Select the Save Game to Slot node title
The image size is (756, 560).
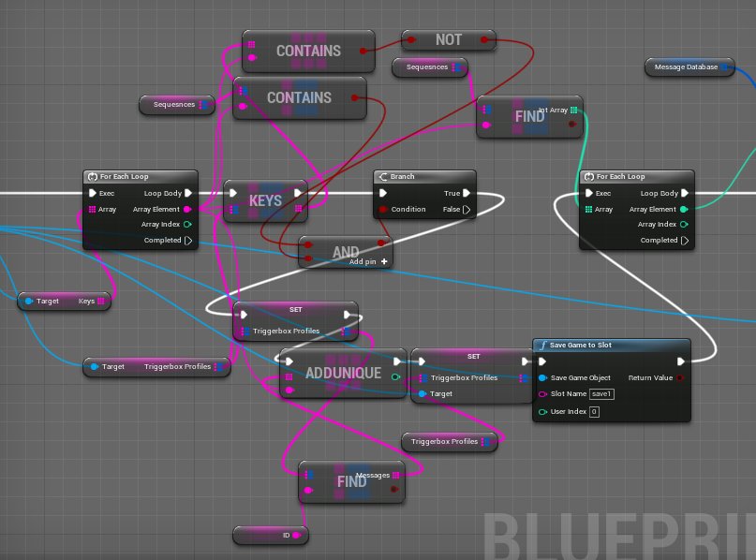[x=581, y=345]
